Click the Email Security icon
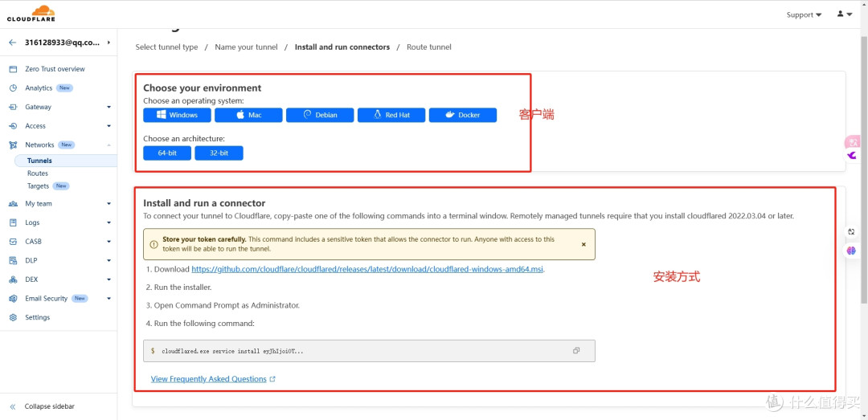 [14, 299]
